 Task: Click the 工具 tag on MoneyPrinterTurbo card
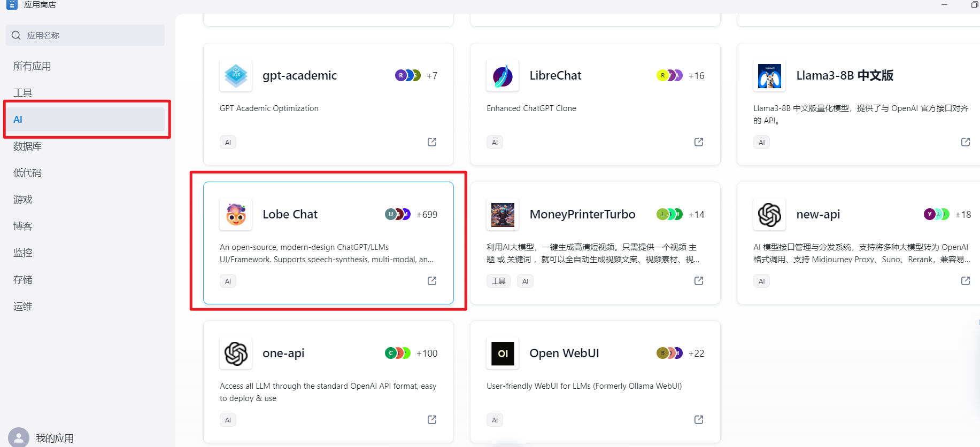pyautogui.click(x=498, y=281)
